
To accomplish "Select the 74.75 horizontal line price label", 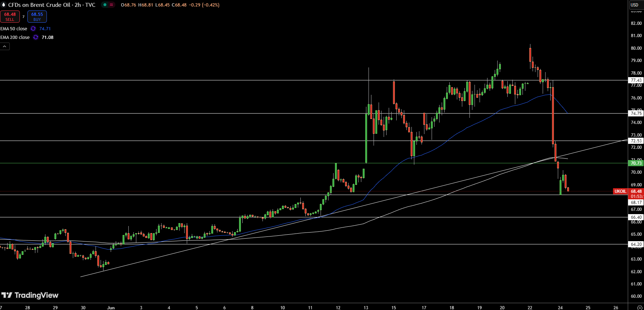I will click(x=636, y=113).
